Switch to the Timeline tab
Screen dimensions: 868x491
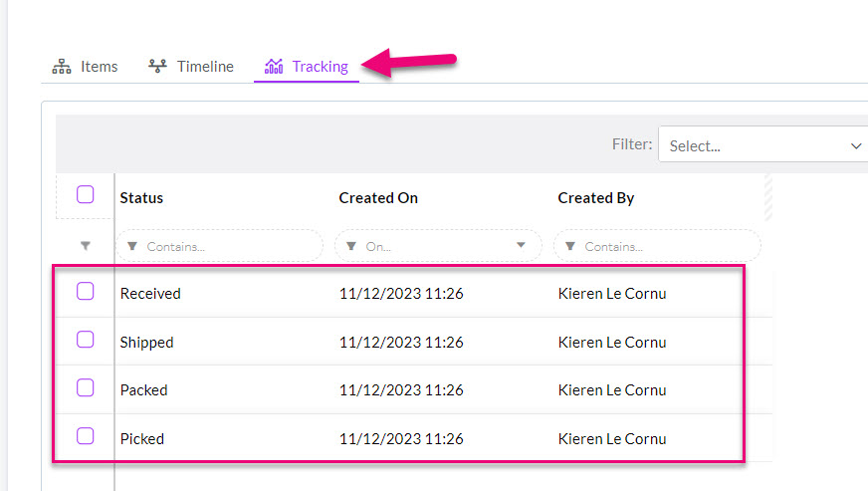tap(191, 67)
